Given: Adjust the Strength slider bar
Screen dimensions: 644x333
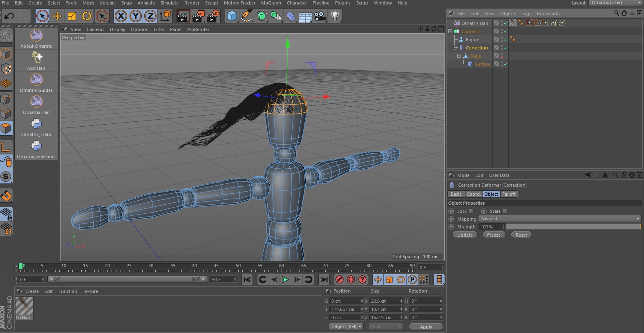Looking at the screenshot, I should pyautogui.click(x=573, y=227).
